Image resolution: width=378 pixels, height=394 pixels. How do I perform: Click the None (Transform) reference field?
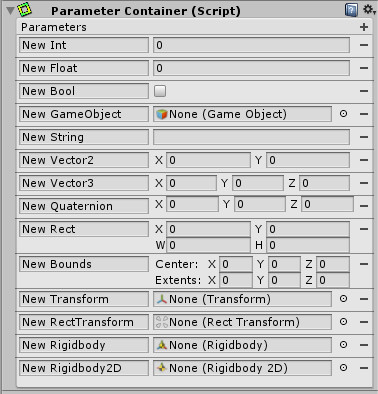point(242,299)
